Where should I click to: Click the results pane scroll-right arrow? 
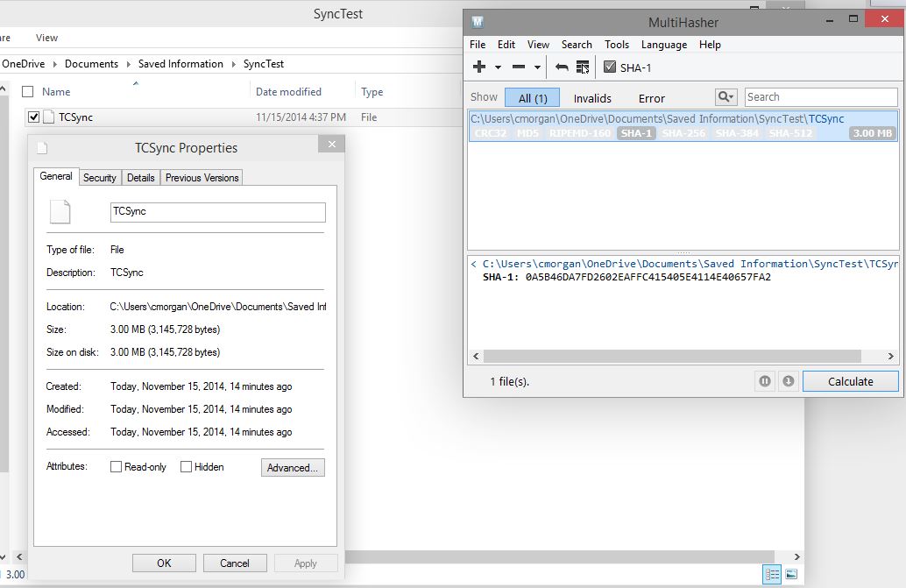(891, 357)
